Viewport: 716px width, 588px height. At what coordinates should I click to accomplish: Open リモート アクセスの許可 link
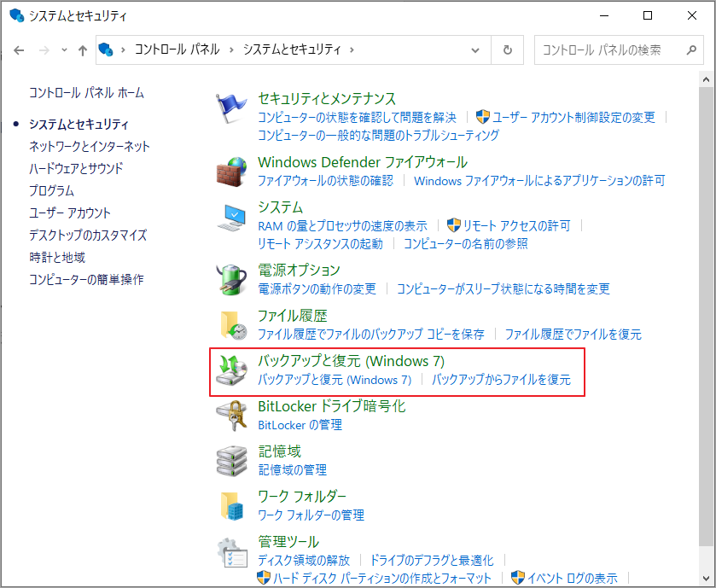[x=516, y=225]
